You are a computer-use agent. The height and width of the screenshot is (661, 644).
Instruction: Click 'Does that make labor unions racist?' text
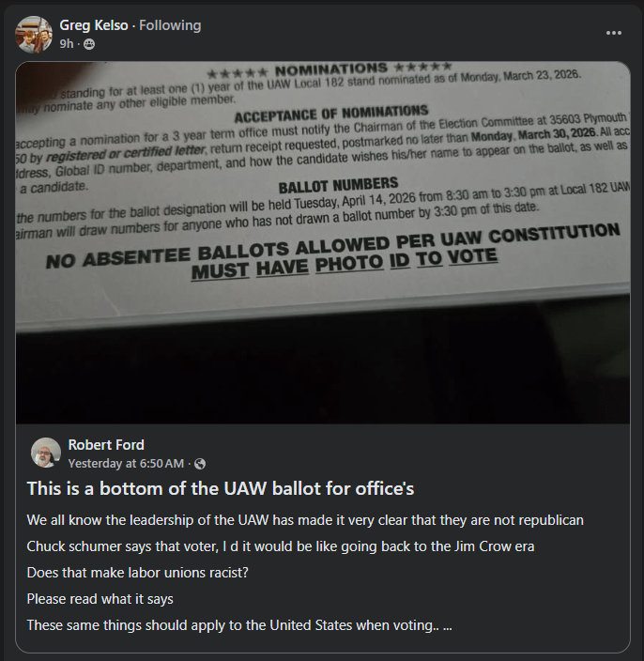tap(137, 573)
